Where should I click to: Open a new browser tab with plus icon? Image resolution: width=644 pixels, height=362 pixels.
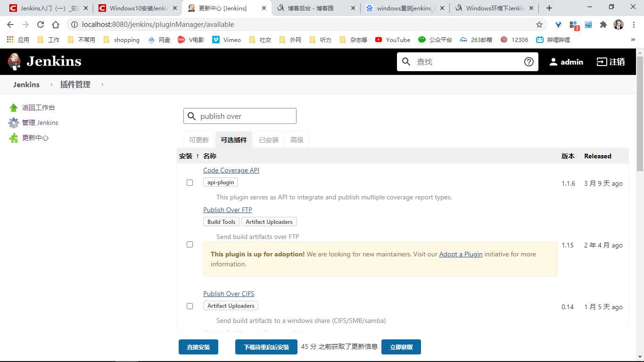pos(549,8)
